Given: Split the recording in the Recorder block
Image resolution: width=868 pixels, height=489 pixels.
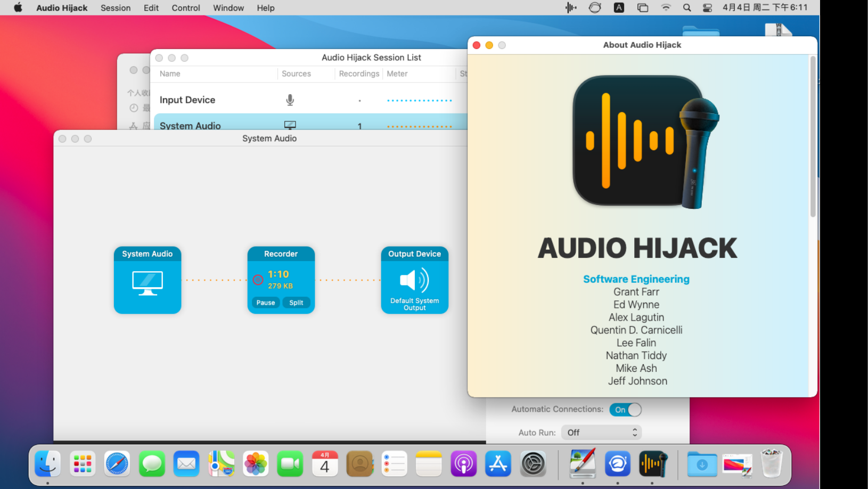Looking at the screenshot, I should tap(296, 303).
